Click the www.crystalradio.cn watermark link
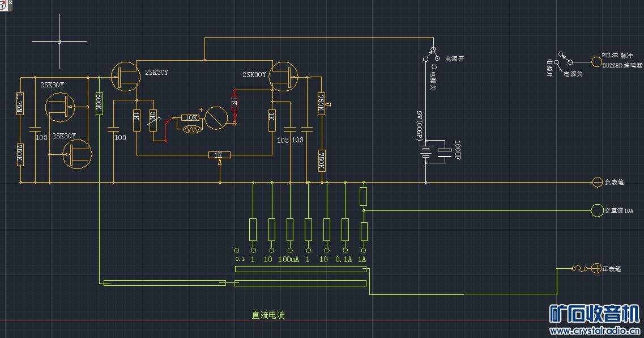Image resolution: width=644 pixels, height=338 pixels. [595, 331]
